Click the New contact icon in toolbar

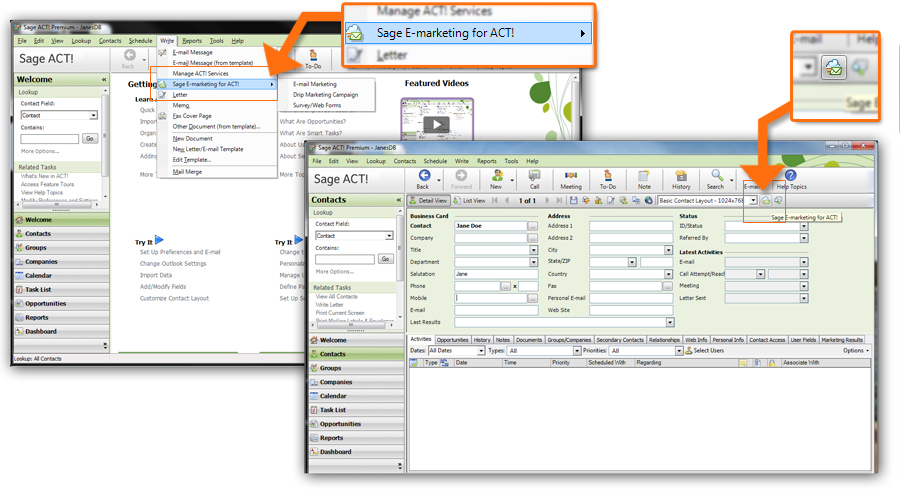(x=497, y=176)
